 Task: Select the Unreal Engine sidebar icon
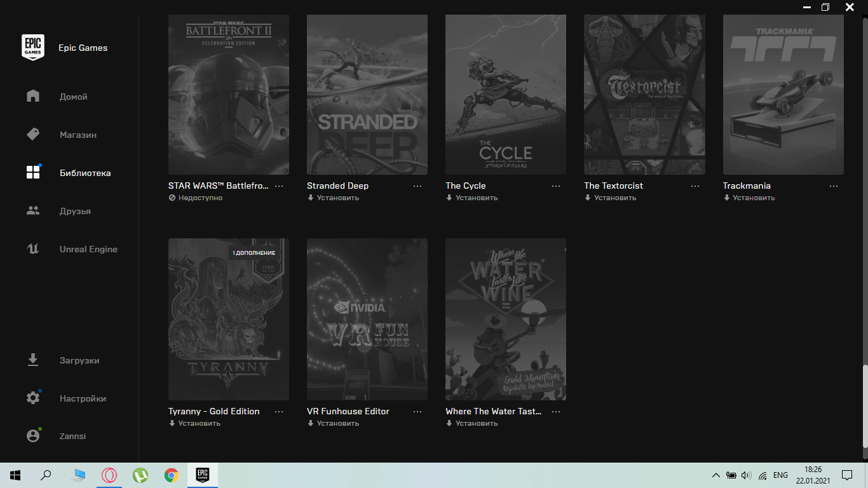click(x=33, y=249)
